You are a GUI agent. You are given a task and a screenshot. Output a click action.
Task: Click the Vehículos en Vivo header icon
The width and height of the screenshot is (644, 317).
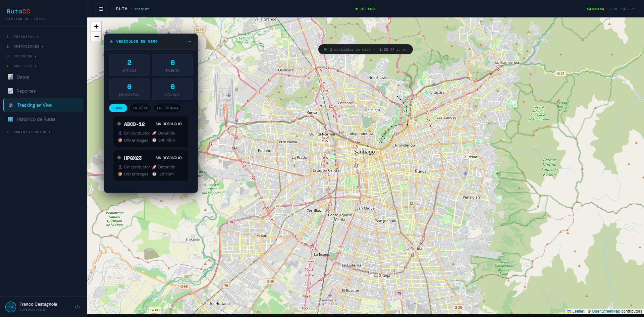[x=111, y=42]
